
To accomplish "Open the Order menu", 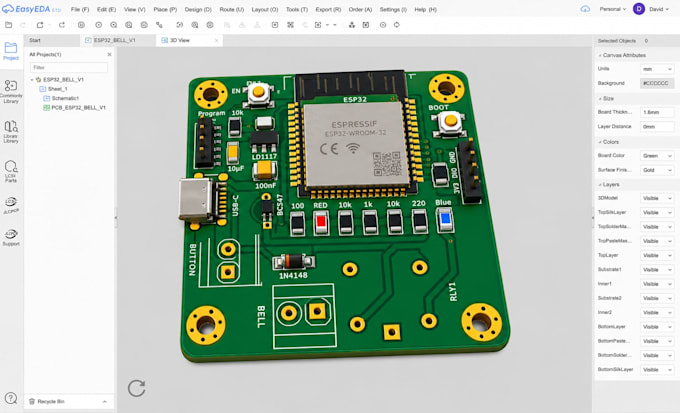I will (x=360, y=9).
